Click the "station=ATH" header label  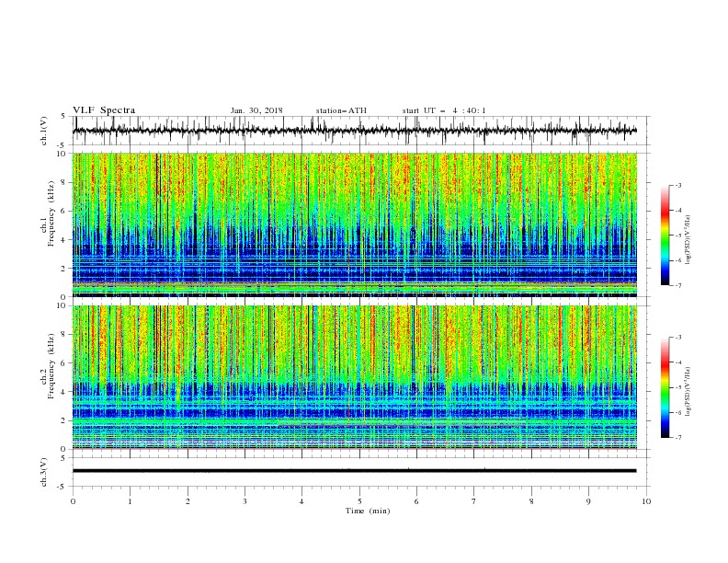(341, 110)
